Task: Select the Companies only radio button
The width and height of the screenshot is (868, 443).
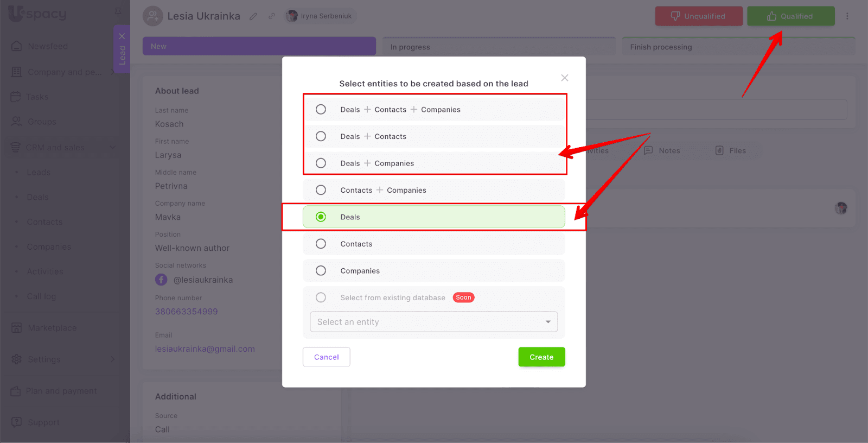Action: click(321, 271)
